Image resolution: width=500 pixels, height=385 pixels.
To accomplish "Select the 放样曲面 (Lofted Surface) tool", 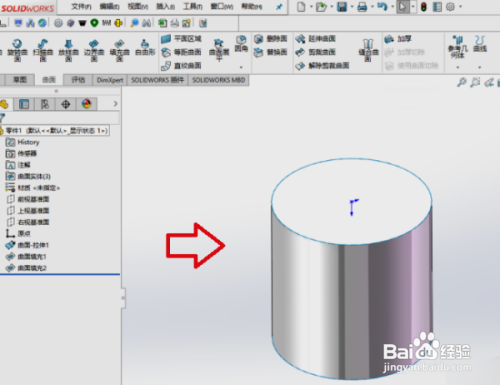I will pos(68,50).
